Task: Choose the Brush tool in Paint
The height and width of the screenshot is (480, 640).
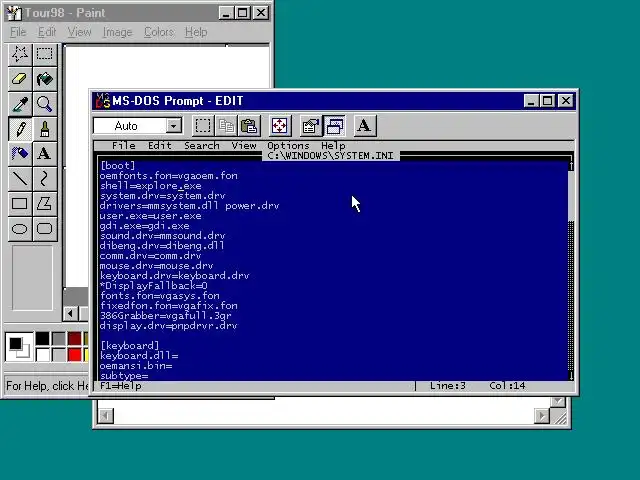Action: (x=44, y=129)
